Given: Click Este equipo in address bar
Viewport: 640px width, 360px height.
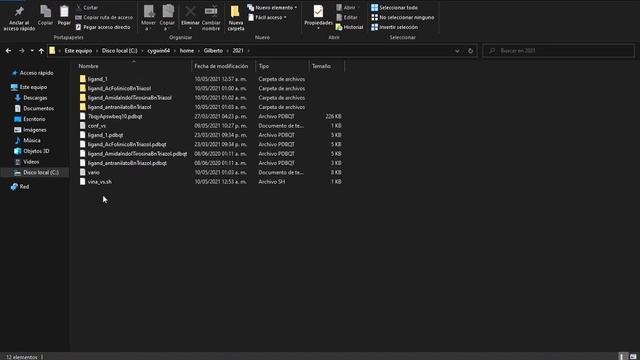Looking at the screenshot, I should tap(78, 51).
